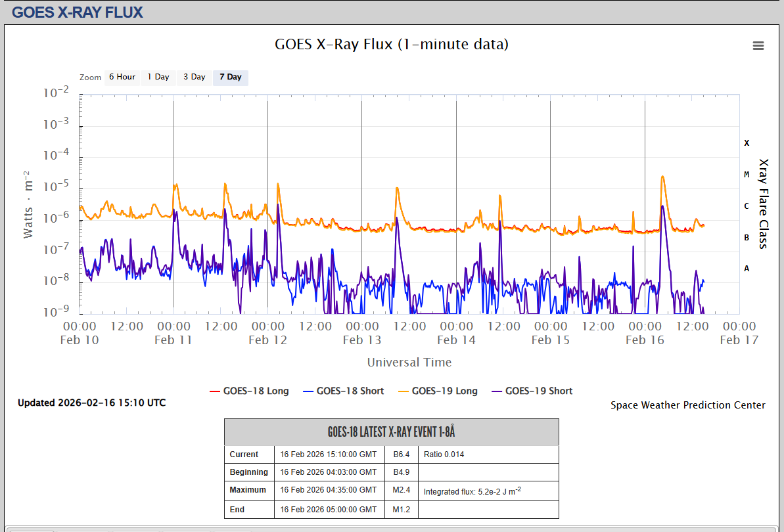The width and height of the screenshot is (784, 532).
Task: Click the GOES X-RAY FLUX panel heading
Action: [x=78, y=12]
